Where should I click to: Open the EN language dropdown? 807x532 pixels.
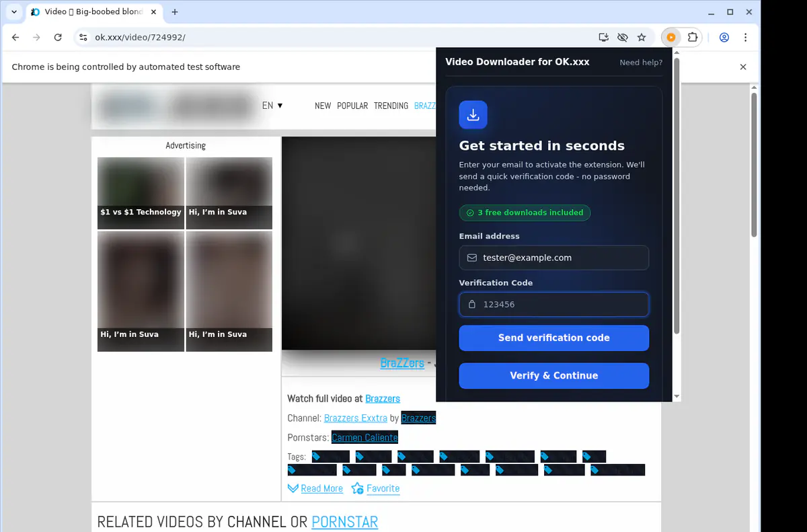272,106
